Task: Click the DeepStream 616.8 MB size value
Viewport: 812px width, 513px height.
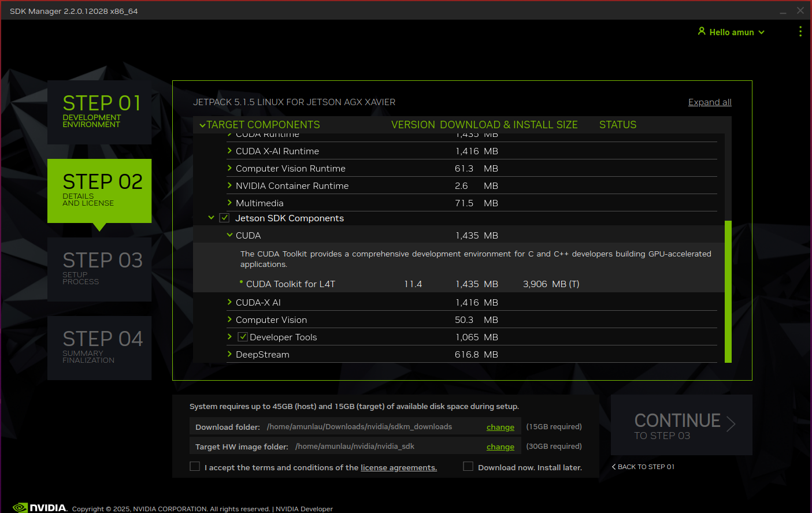Action: tap(476, 354)
